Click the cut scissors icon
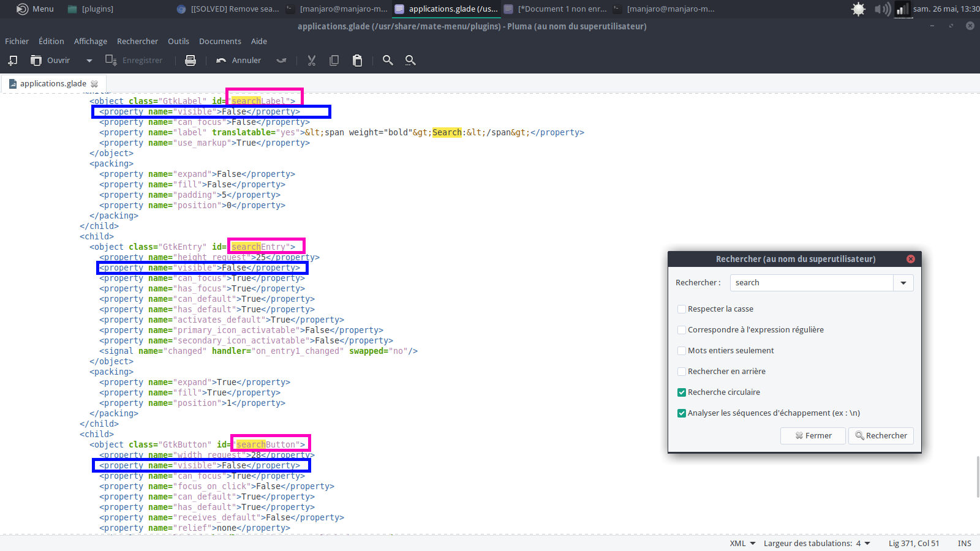The width and height of the screenshot is (980, 551). [x=312, y=60]
